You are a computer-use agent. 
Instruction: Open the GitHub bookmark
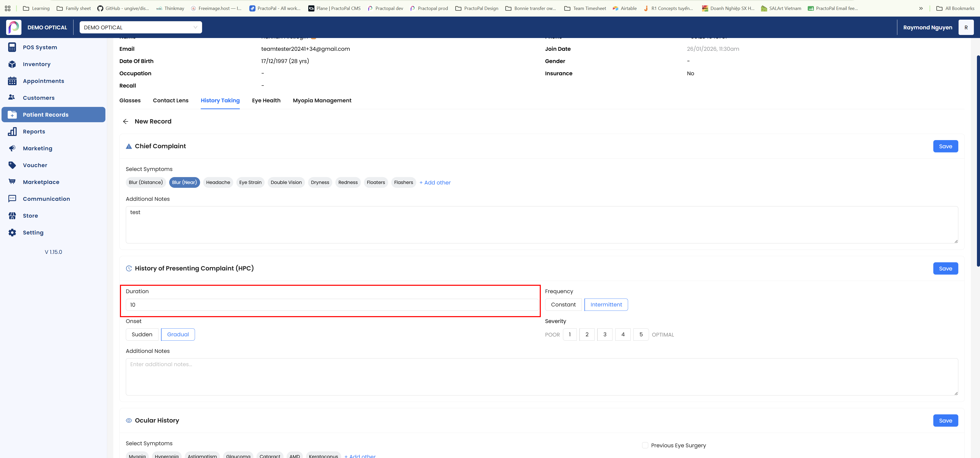pyautogui.click(x=123, y=8)
